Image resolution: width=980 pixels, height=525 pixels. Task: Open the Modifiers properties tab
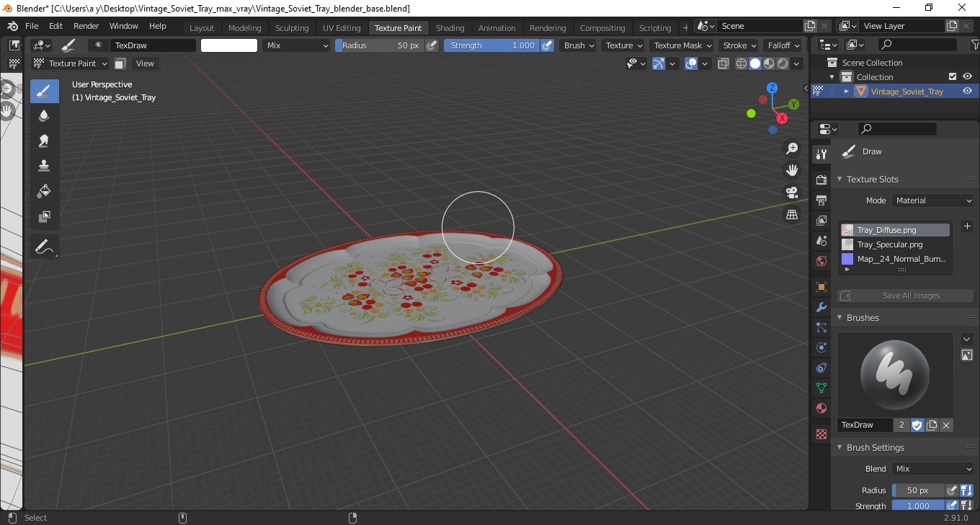pyautogui.click(x=821, y=307)
